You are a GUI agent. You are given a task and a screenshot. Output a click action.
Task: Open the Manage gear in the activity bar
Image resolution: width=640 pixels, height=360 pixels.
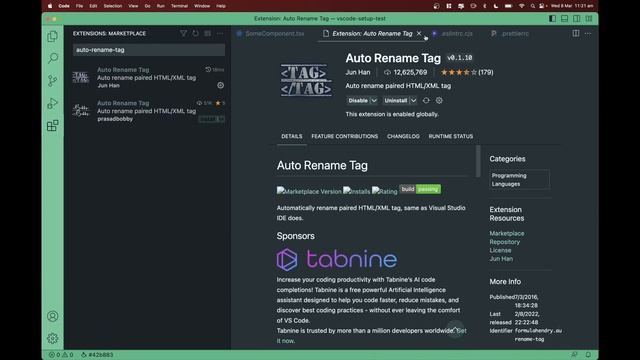click(52, 338)
